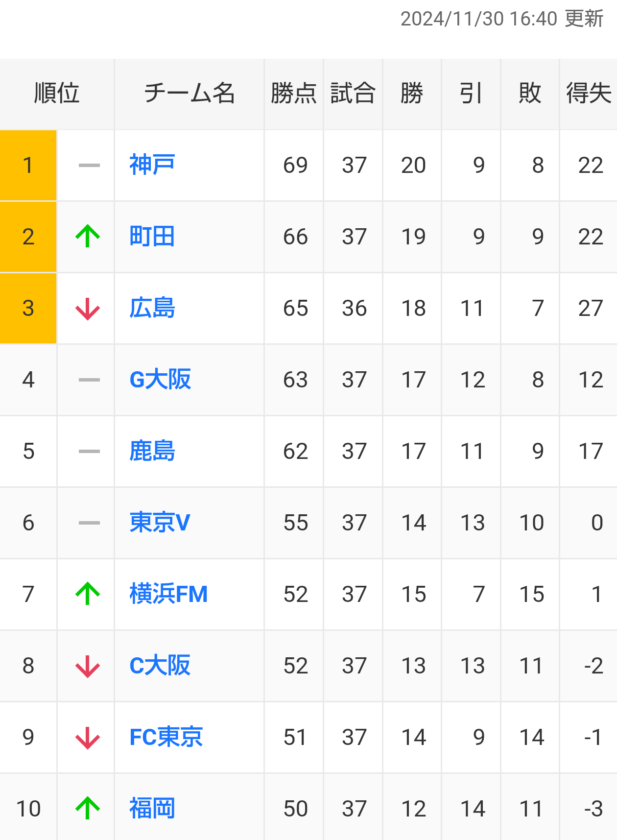Click the red down arrow beside C大阪
The height and width of the screenshot is (840, 617).
(88, 666)
